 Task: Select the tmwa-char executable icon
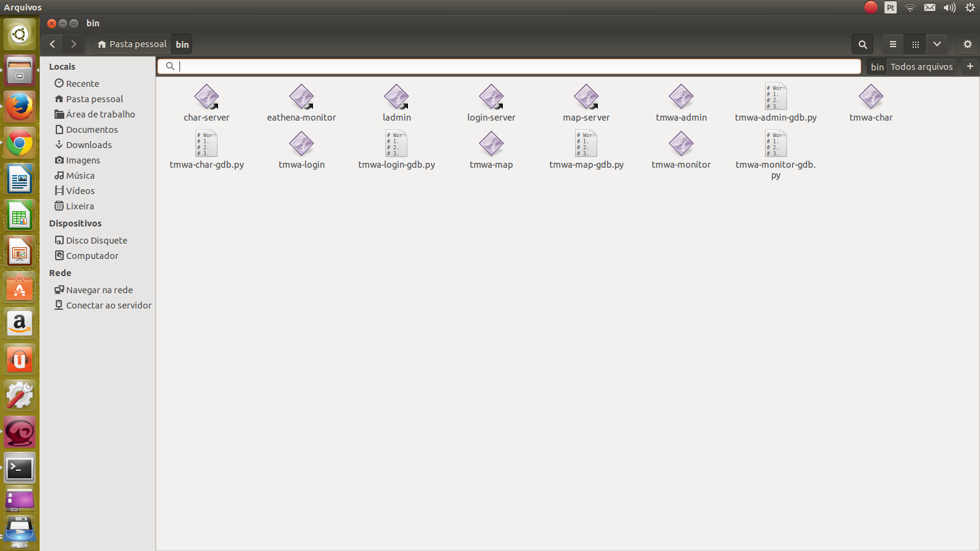871,97
